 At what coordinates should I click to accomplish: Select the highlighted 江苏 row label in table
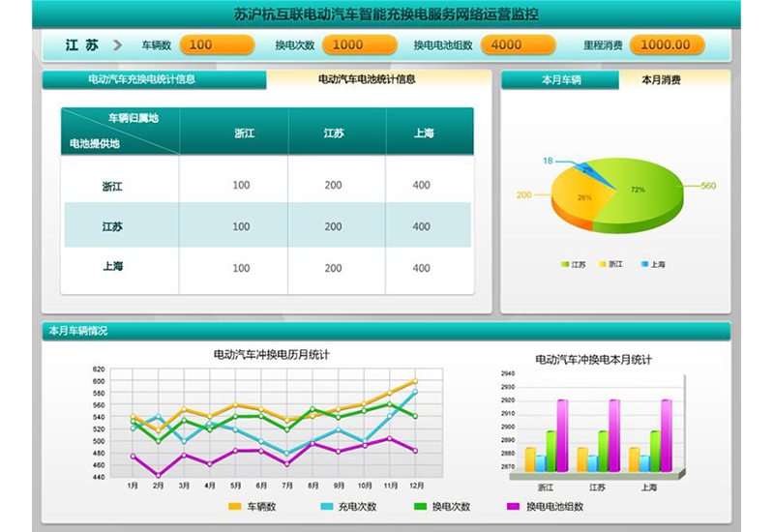(112, 226)
